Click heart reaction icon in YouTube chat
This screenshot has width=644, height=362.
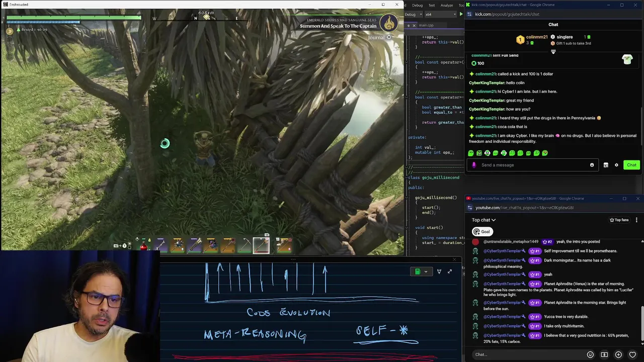(x=632, y=354)
